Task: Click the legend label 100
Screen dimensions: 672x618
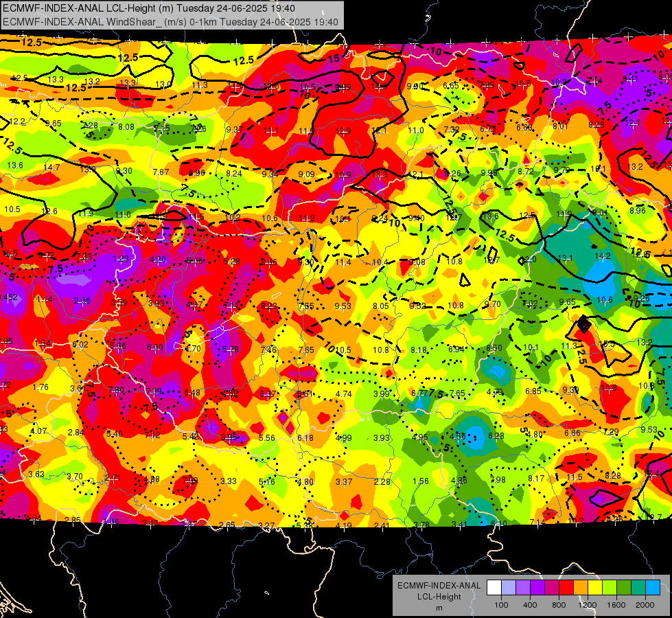Action: point(501,605)
